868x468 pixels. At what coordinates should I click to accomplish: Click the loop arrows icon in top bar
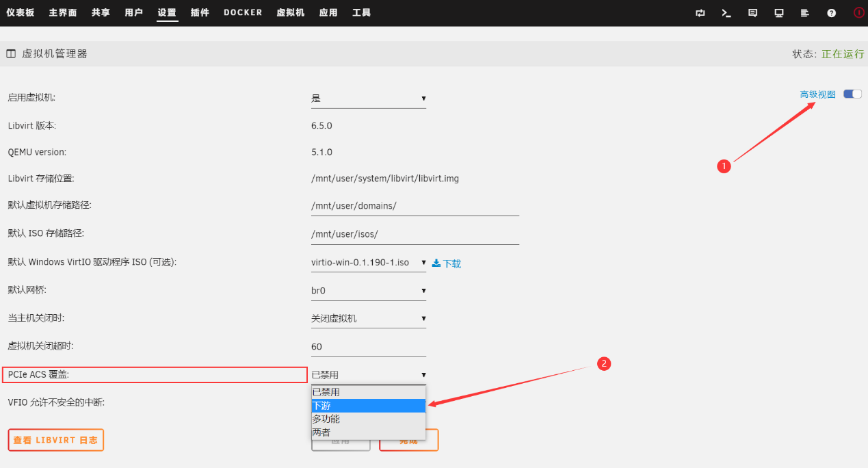coord(700,13)
